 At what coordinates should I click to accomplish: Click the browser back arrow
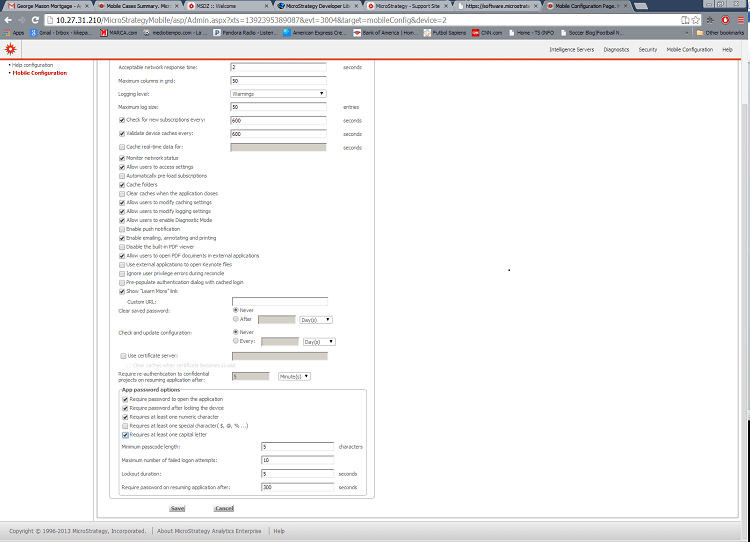7,20
